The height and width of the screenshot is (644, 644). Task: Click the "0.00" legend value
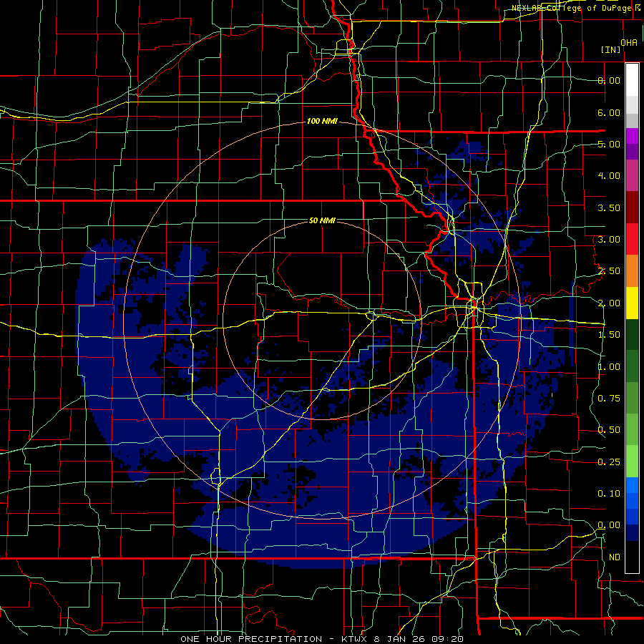pyautogui.click(x=609, y=525)
